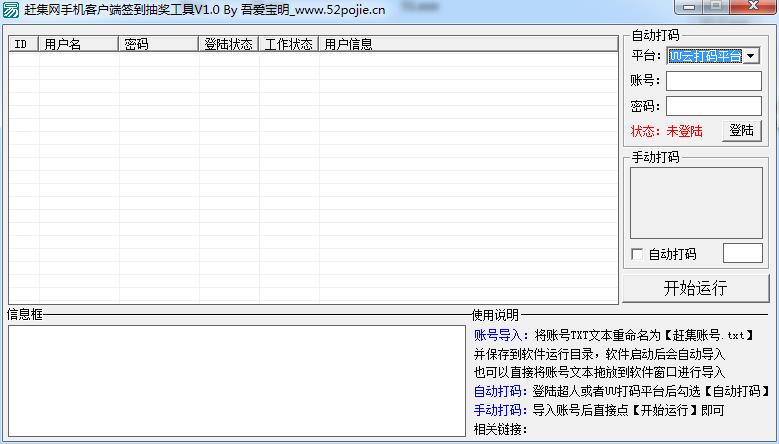The width and height of the screenshot is (779, 444).
Task: Click the captcha code box beside 自动打码 checkbox
Action: coord(742,254)
